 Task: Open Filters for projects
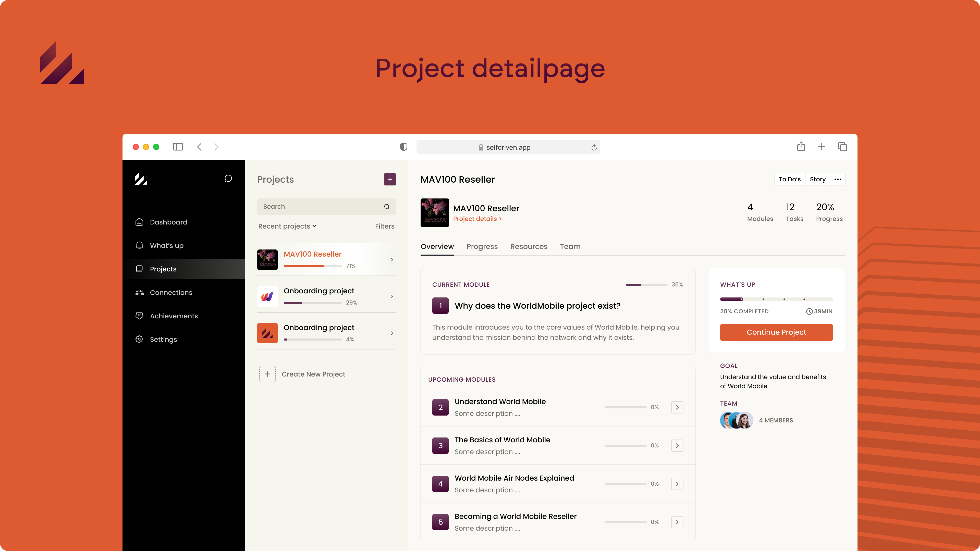click(385, 226)
